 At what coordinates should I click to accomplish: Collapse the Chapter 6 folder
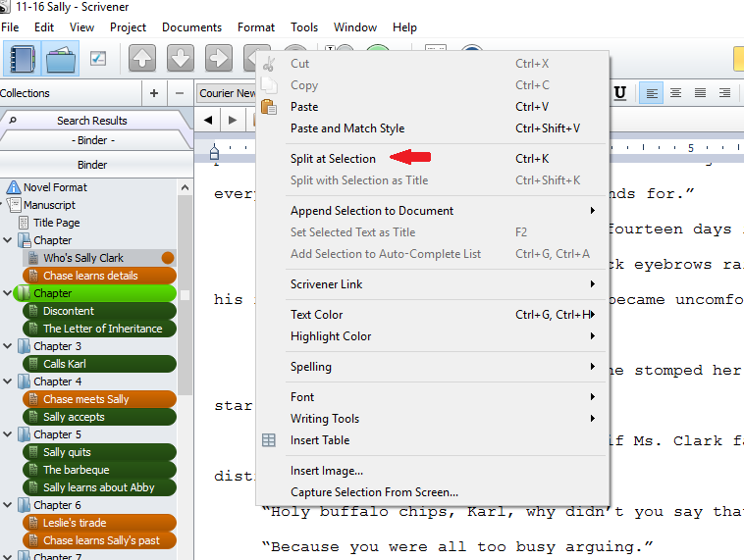7,505
